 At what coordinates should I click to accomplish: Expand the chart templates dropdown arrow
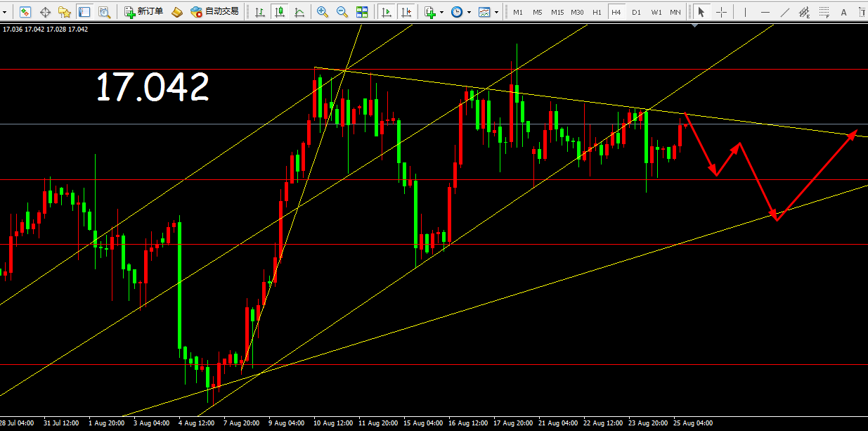click(496, 12)
